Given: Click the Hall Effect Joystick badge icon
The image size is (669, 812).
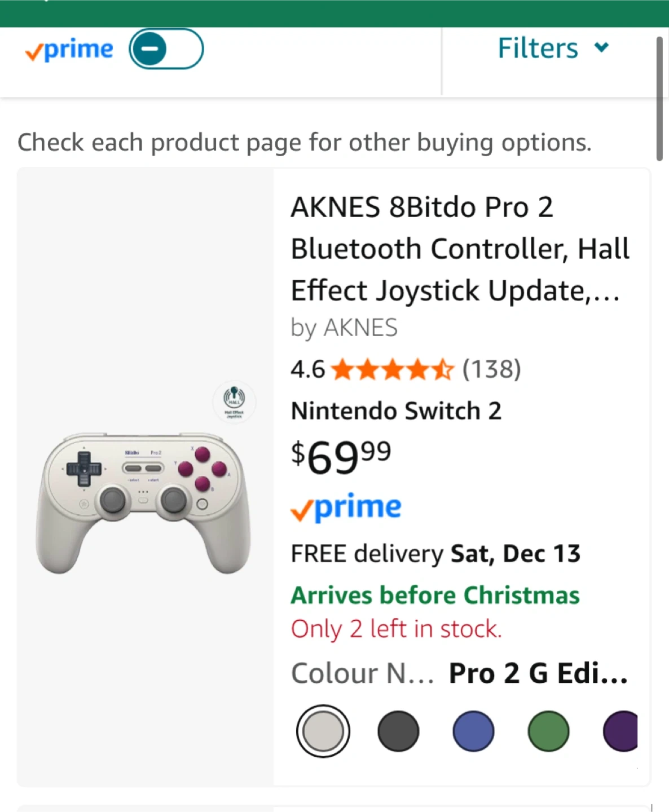Looking at the screenshot, I should (x=234, y=401).
